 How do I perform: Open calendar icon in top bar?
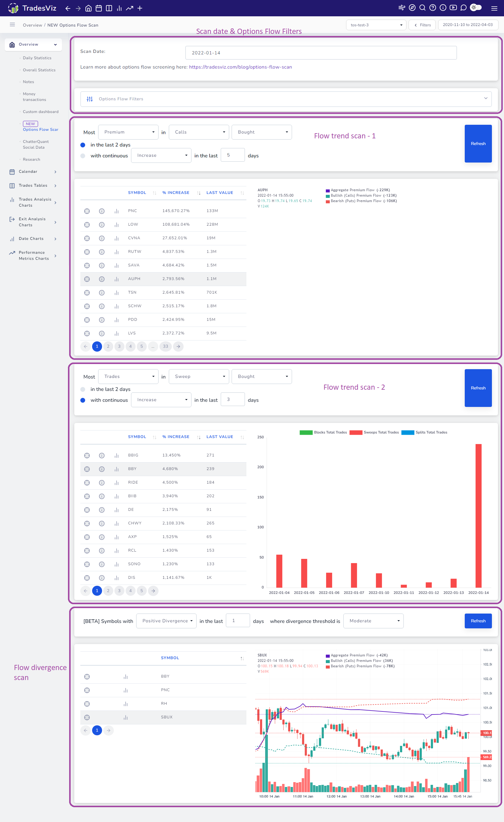click(x=99, y=8)
